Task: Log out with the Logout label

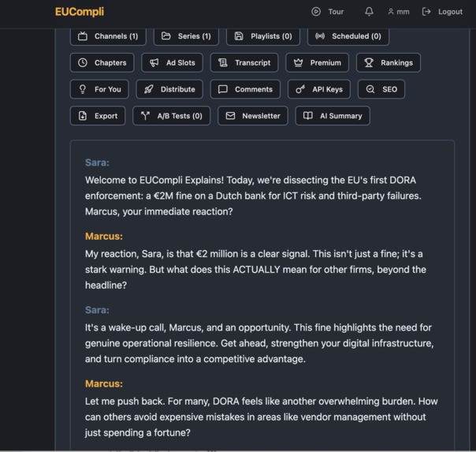Action: pos(450,12)
